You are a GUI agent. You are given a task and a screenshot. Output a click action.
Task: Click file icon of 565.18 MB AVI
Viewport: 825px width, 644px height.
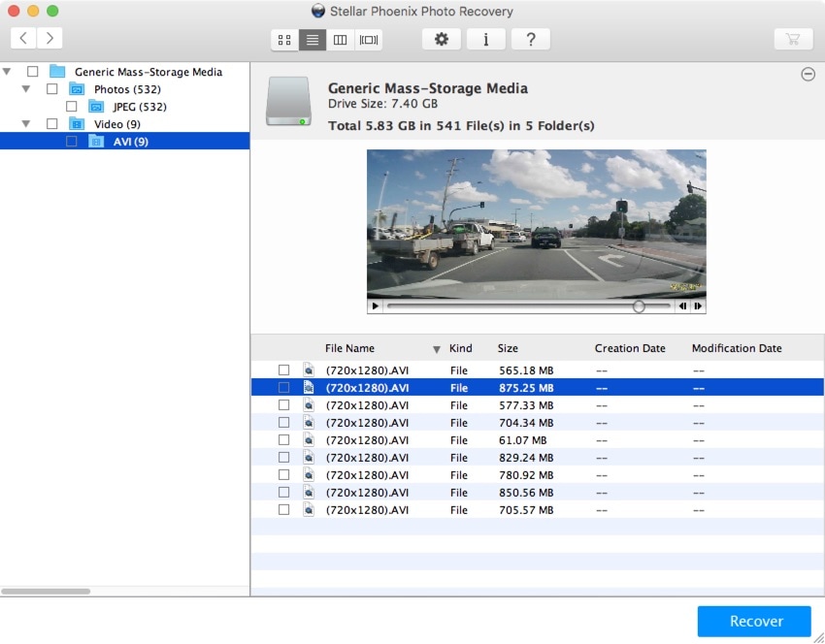[x=309, y=370]
